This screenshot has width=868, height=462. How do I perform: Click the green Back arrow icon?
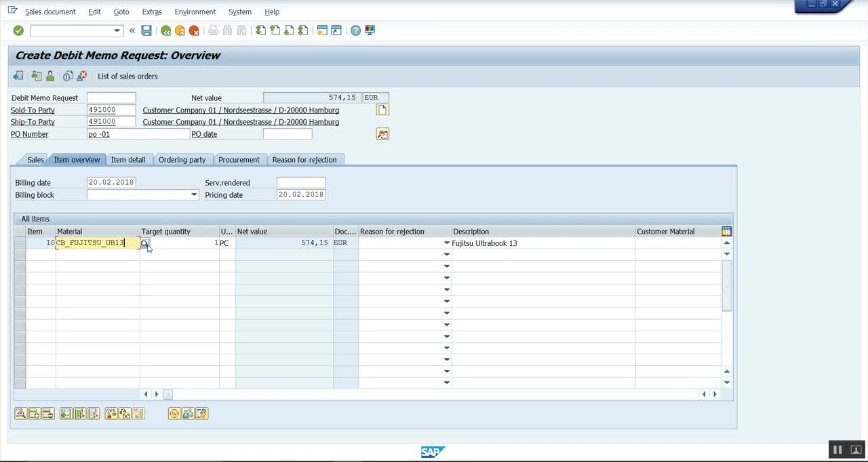pyautogui.click(x=165, y=30)
